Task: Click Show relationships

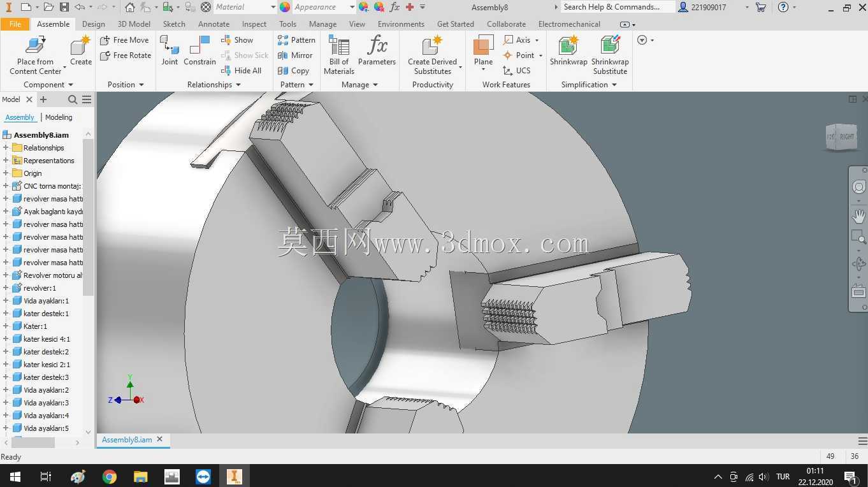Action: pos(237,40)
